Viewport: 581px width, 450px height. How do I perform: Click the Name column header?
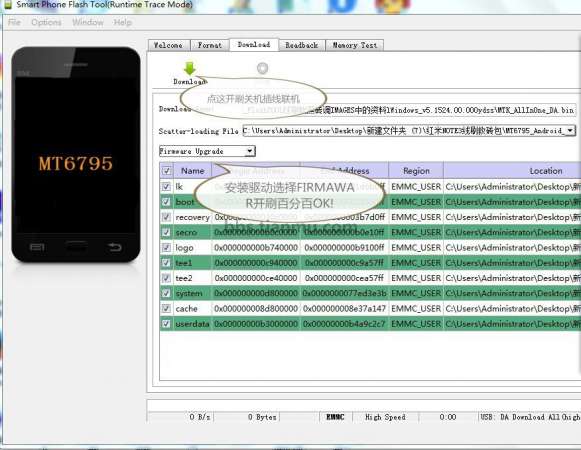click(193, 171)
